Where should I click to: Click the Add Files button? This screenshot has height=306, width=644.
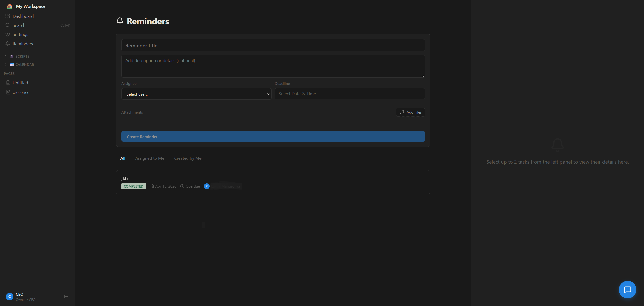coord(411,112)
